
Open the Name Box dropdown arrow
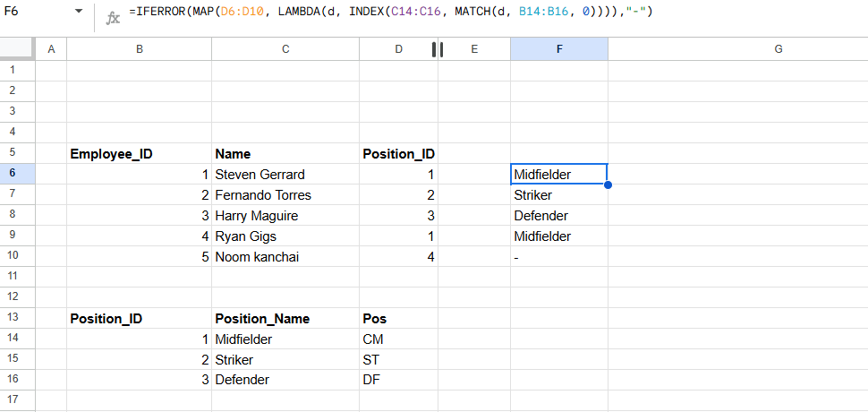[79, 12]
